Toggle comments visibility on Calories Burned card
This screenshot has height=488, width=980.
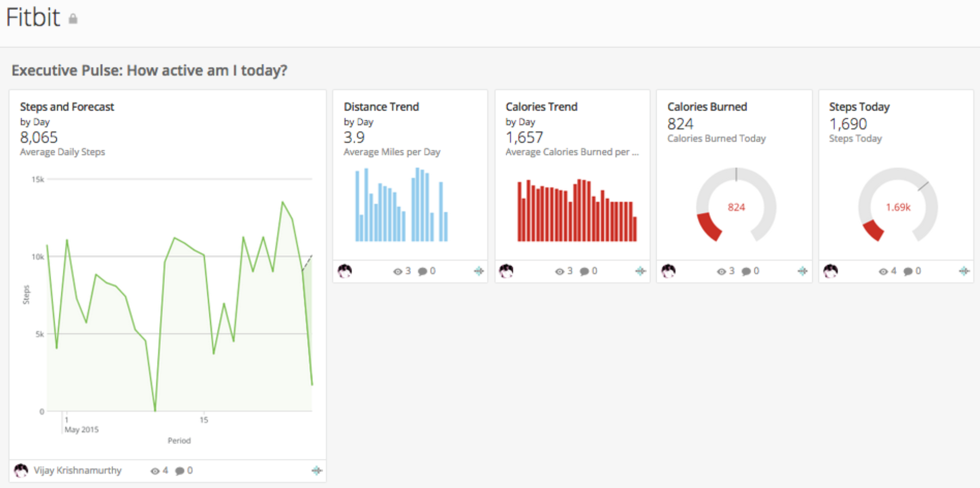pos(746,271)
